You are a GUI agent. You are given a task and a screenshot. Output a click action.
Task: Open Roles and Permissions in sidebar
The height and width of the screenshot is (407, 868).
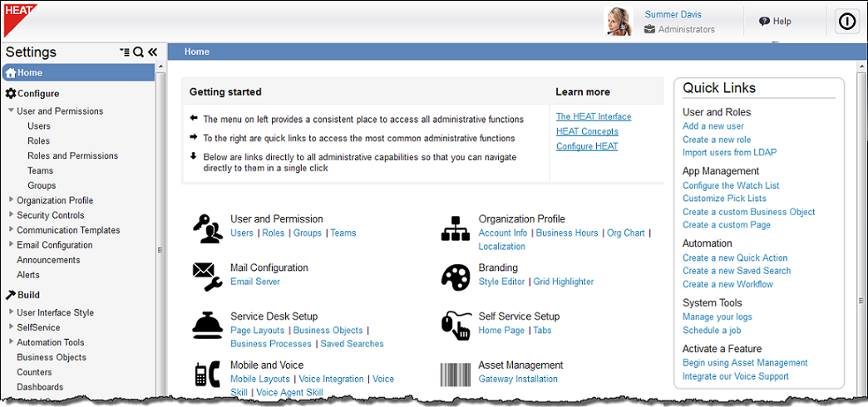pos(72,156)
